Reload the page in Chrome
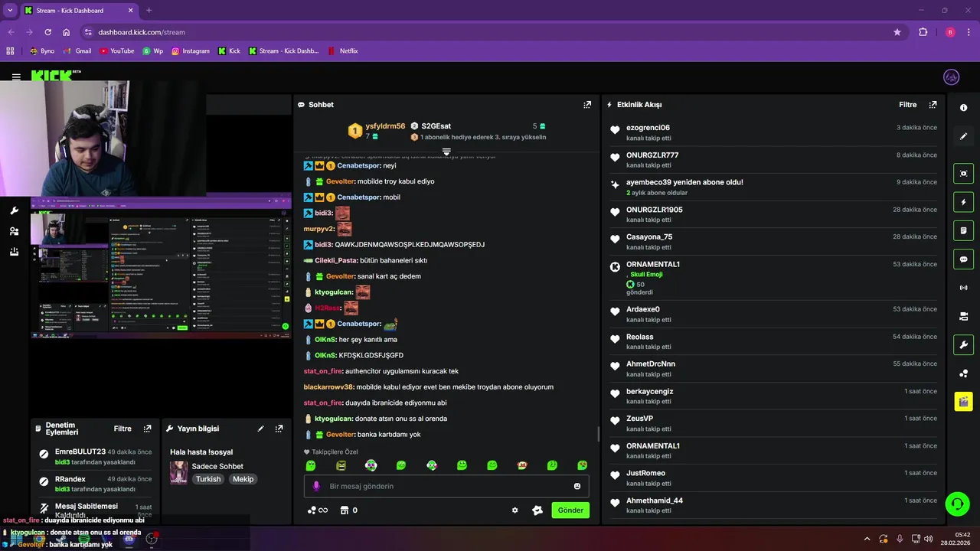The width and height of the screenshot is (980, 551). point(47,32)
